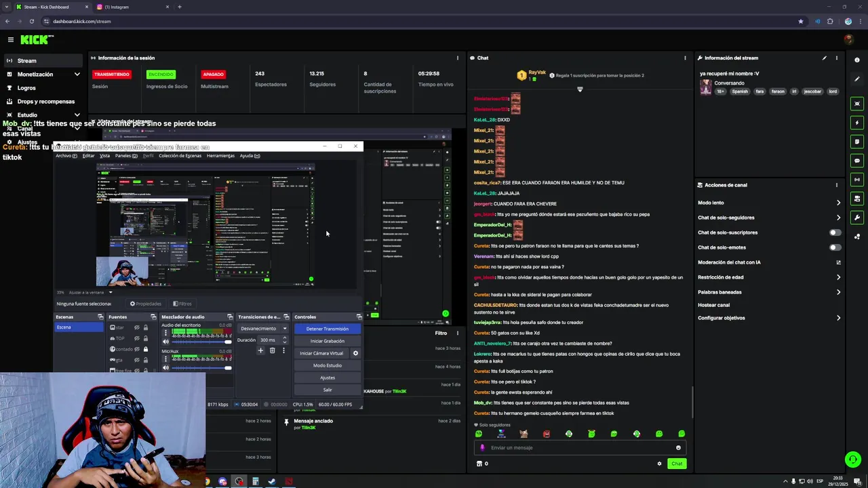Click the purple microphone chat icon
868x488 pixels.
click(x=483, y=447)
